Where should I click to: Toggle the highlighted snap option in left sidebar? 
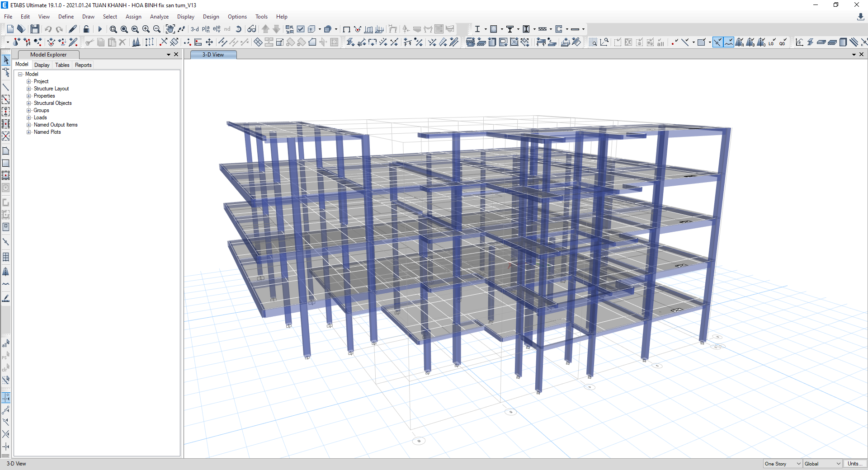[x=6, y=398]
